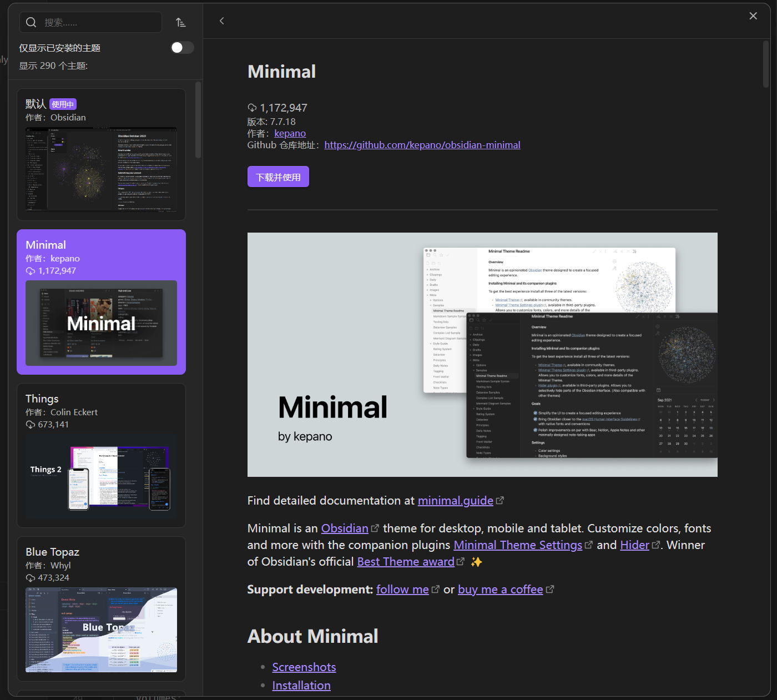Open kepano author link
The width and height of the screenshot is (777, 700).
pyautogui.click(x=290, y=133)
